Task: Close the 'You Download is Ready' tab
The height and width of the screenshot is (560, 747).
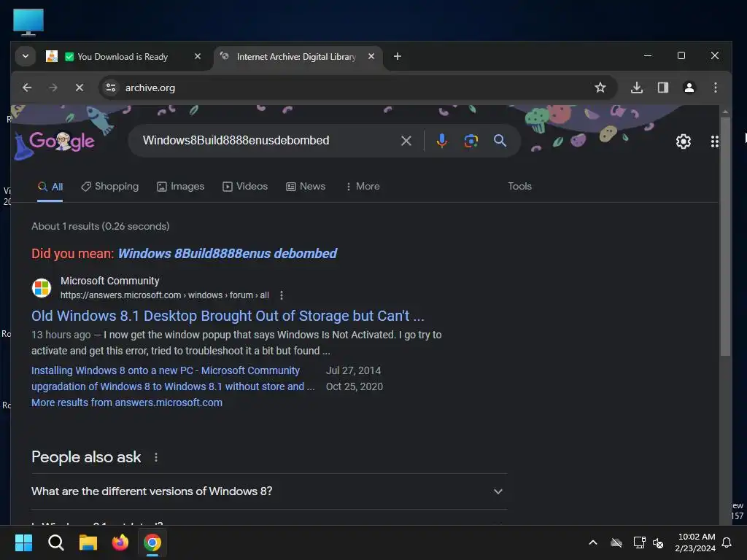Action: coord(197,57)
